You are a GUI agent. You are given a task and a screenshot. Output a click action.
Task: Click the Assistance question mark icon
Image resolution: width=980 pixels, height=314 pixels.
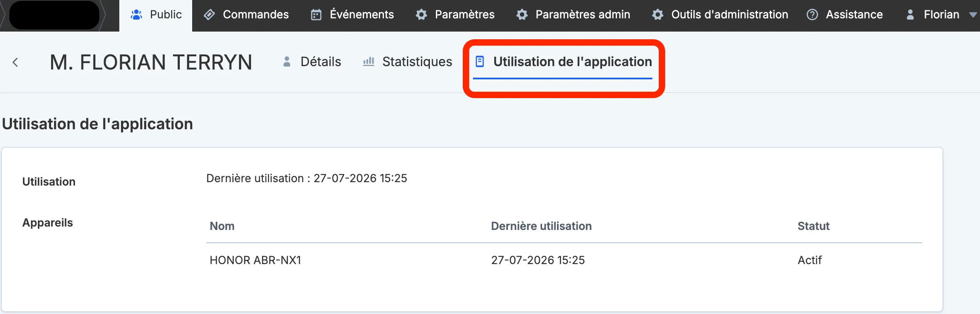813,15
